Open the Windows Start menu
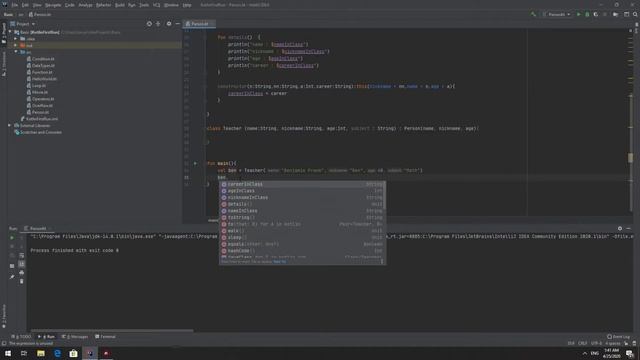This screenshot has width=640, height=360. click(x=8, y=353)
